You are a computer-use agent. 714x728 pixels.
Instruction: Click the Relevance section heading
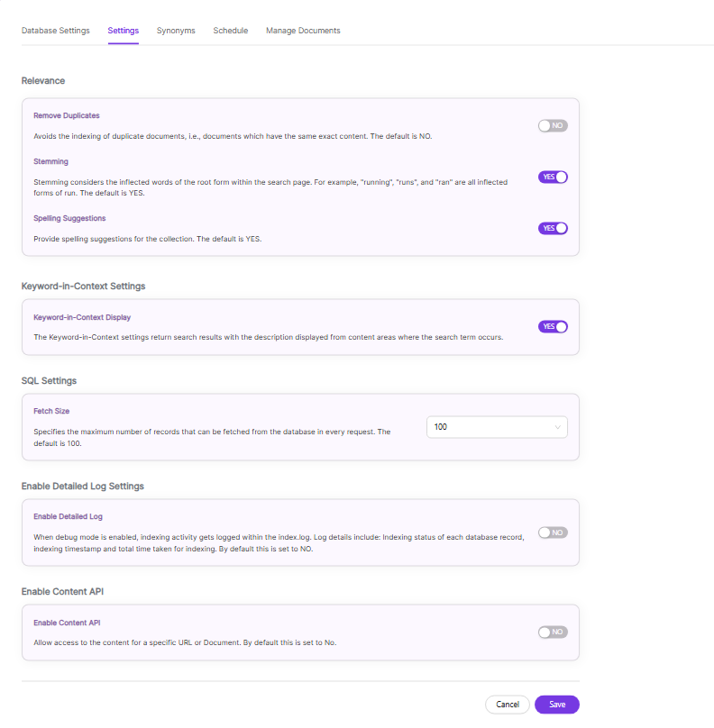43,81
